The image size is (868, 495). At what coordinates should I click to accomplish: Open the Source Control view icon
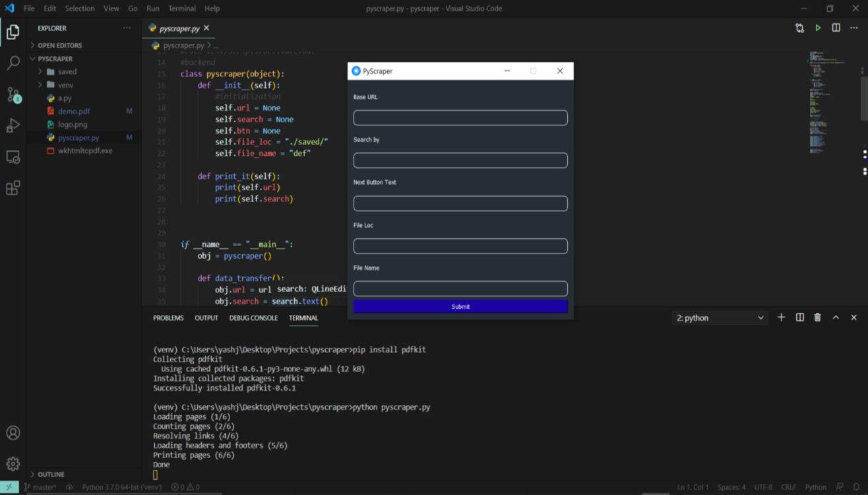click(13, 94)
